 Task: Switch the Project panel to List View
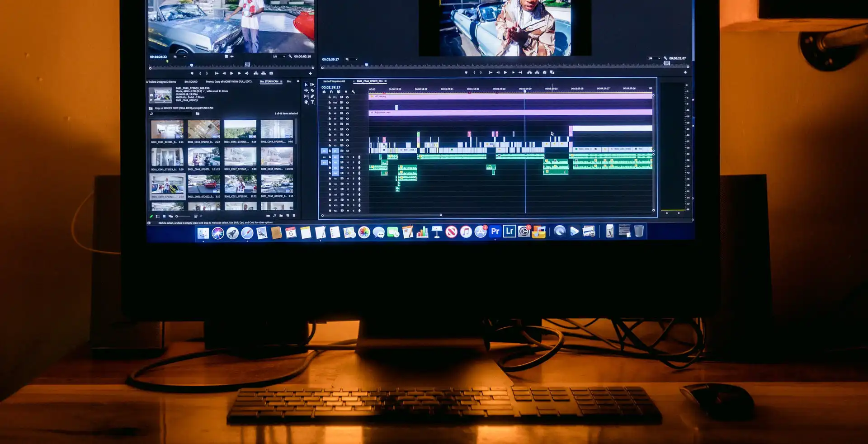(x=158, y=216)
